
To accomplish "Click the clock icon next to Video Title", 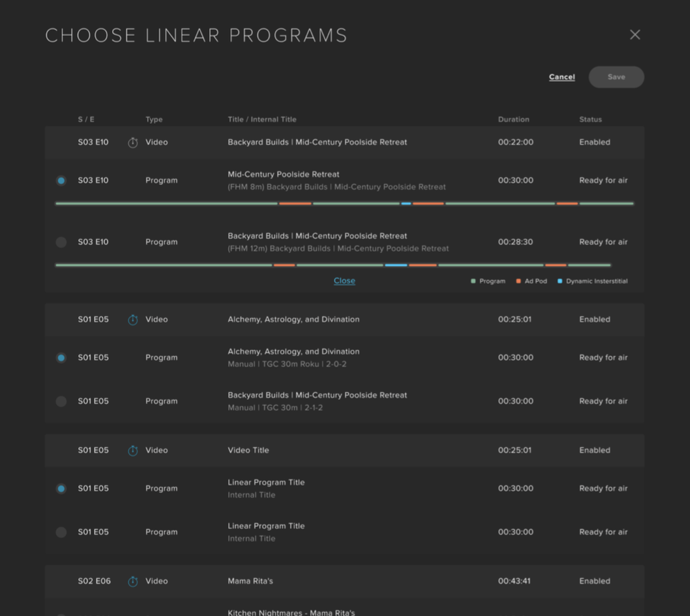I will (x=132, y=451).
